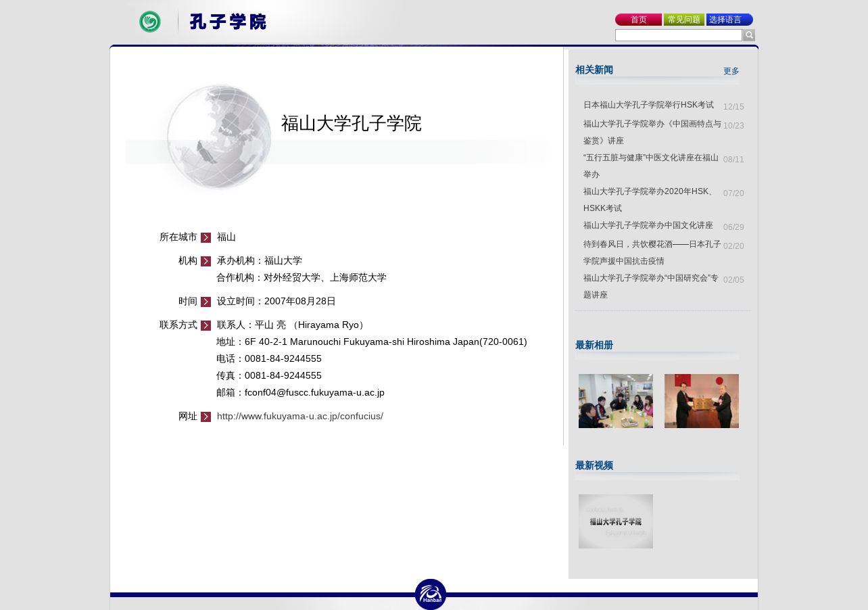Click the 联系方式 field label
The height and width of the screenshot is (610, 868).
pos(178,325)
